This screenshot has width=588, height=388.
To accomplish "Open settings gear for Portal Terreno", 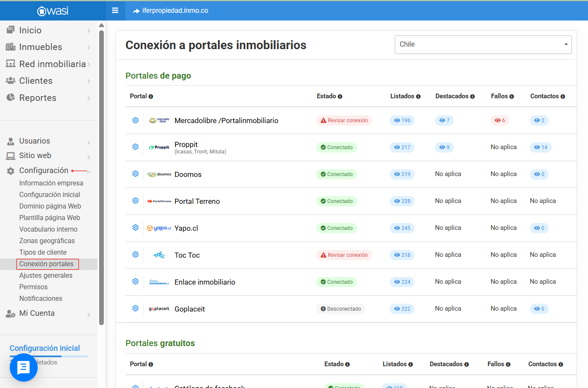I will 135,201.
